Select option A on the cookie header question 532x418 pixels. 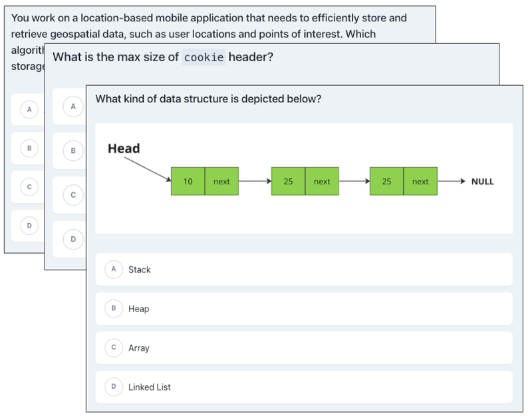point(73,106)
